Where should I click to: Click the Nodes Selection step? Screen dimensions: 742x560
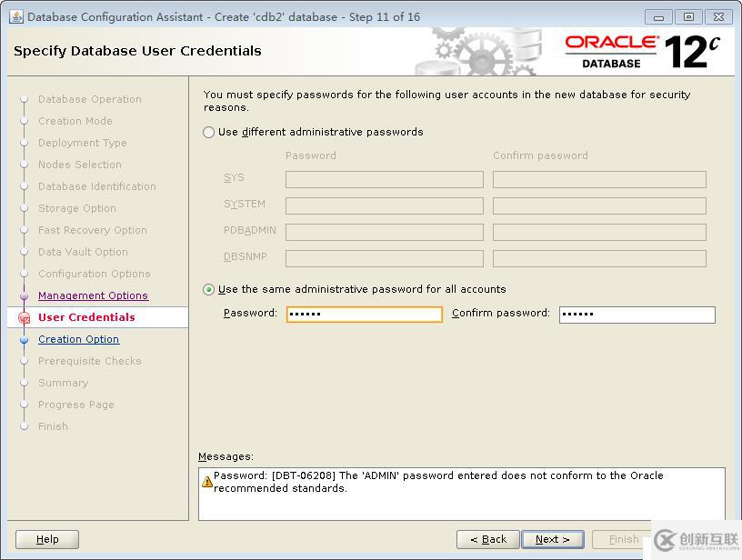[x=80, y=165]
